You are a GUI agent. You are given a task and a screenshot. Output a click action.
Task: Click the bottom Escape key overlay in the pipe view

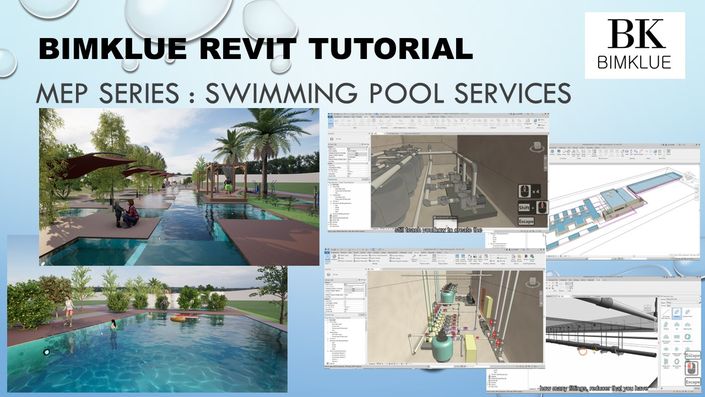click(692, 381)
